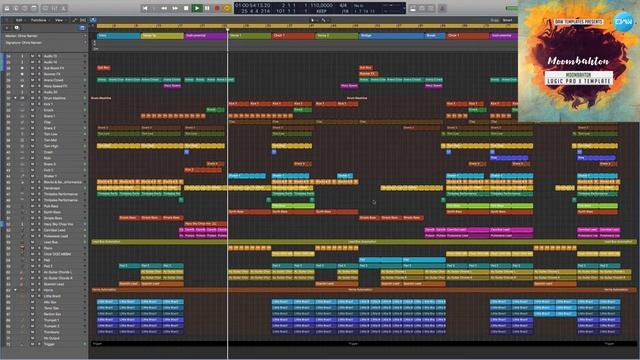
Task: Open the Editors pane icon
Action: [x=64, y=8]
